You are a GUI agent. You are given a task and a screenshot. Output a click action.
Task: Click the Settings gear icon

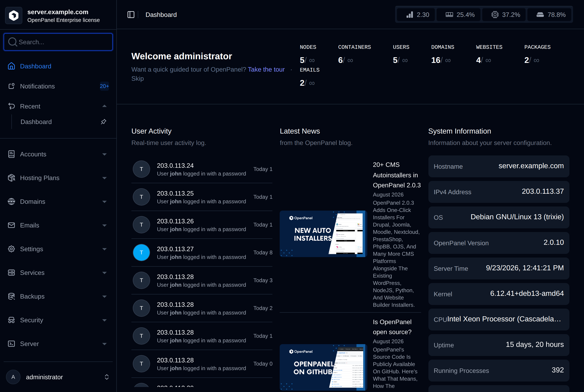11,249
